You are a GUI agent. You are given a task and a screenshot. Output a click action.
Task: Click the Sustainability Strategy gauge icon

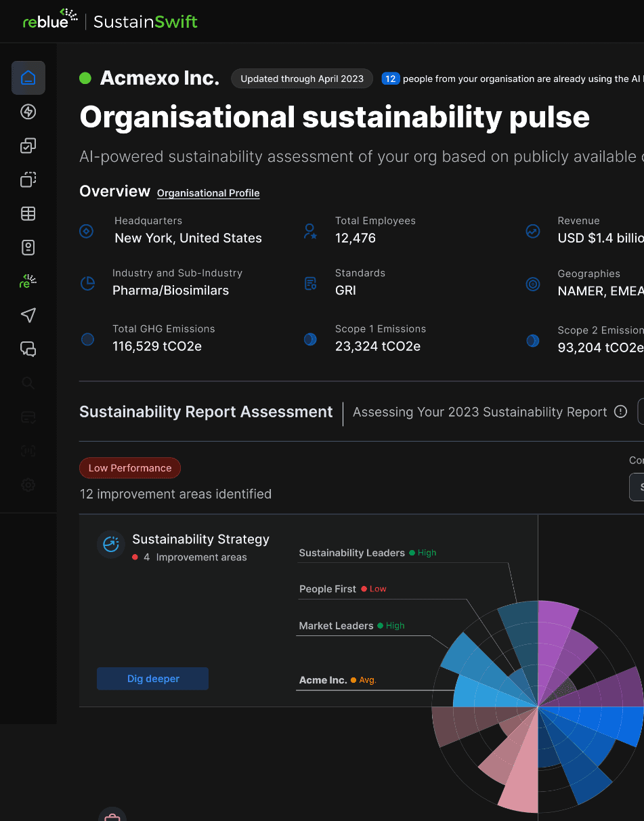[x=110, y=543]
